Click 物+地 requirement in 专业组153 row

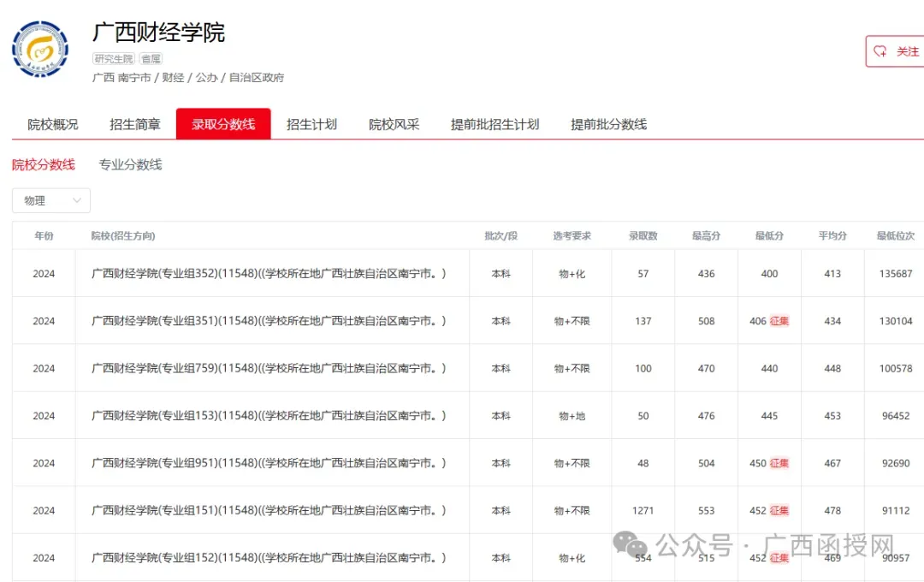(x=572, y=416)
